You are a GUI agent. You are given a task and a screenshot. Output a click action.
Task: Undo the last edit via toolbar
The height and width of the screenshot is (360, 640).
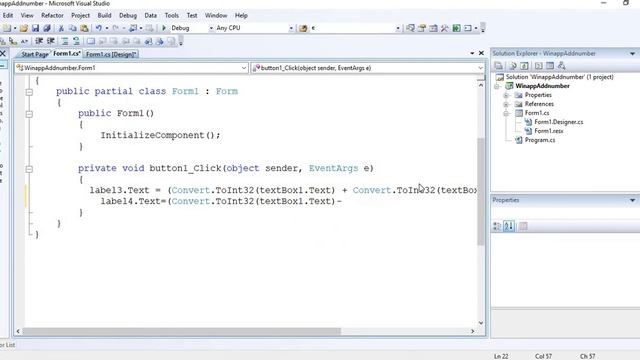coord(98,28)
